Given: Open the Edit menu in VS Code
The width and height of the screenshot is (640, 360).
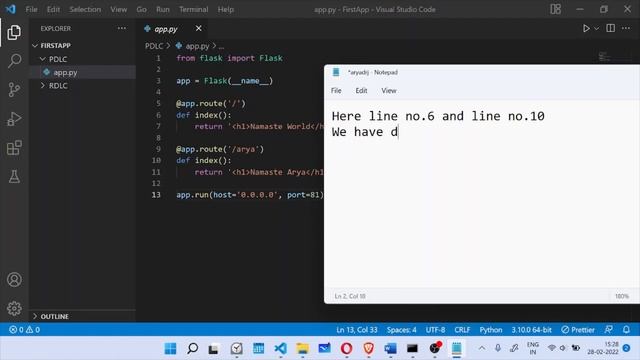Looking at the screenshot, I should click(x=53, y=9).
